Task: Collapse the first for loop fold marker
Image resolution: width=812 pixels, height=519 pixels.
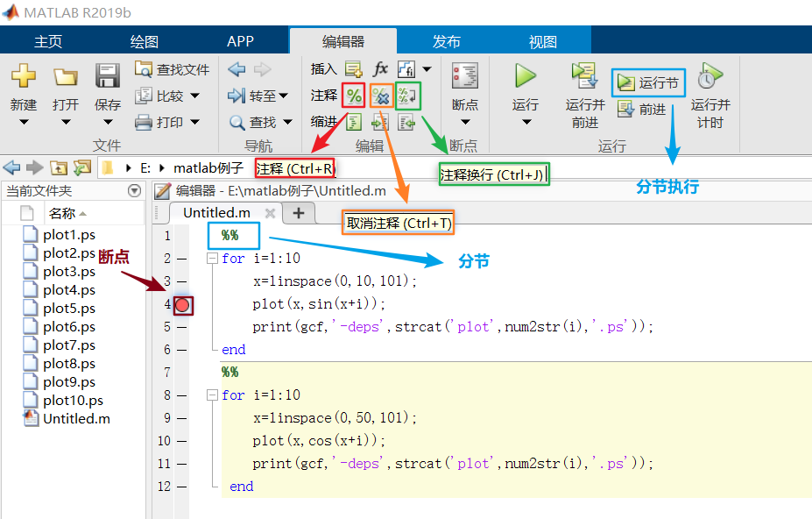Action: 212,259
